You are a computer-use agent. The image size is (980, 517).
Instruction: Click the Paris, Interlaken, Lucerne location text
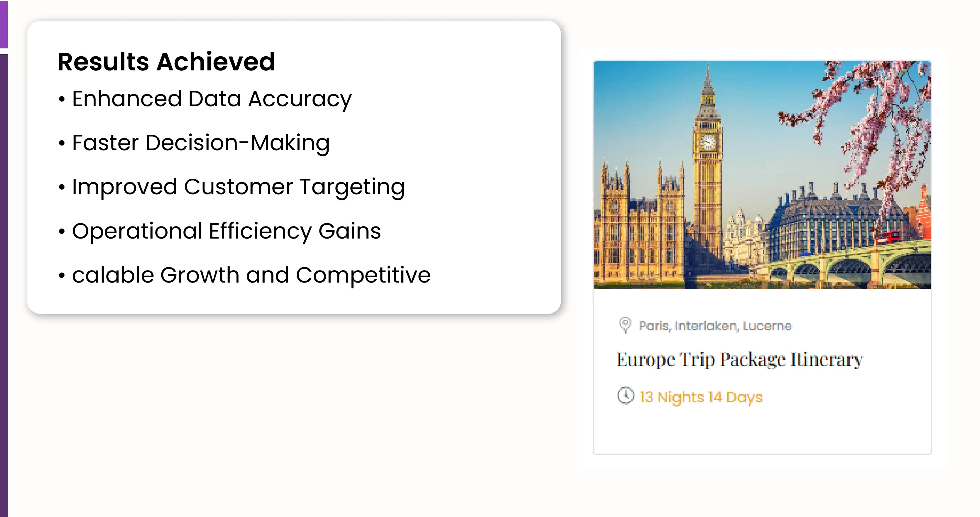(x=715, y=326)
